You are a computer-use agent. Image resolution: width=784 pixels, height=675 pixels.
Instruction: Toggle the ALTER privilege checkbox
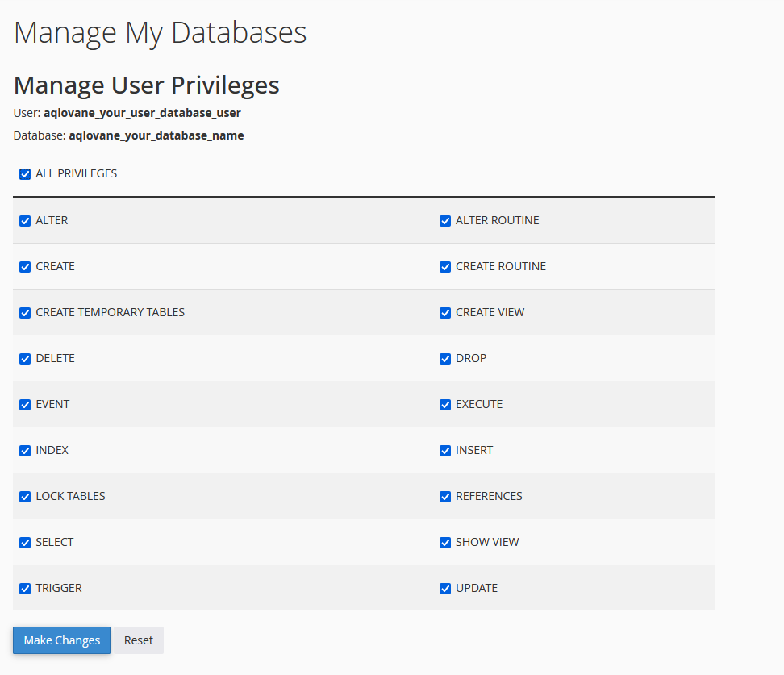25,221
